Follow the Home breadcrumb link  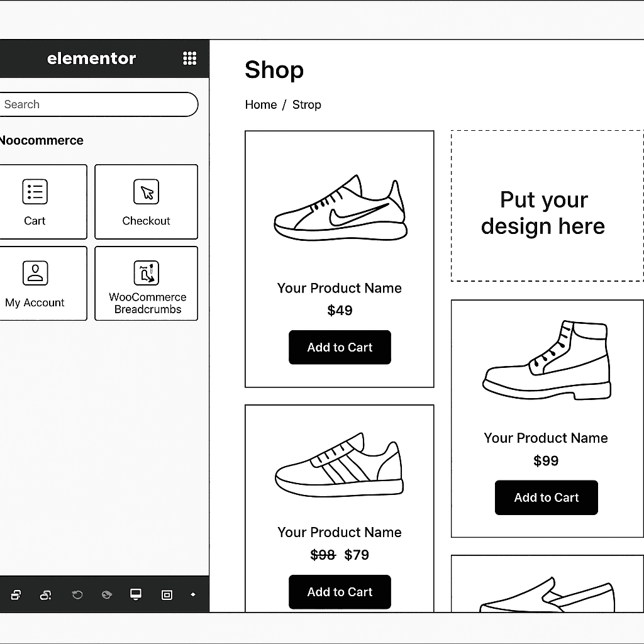(x=260, y=105)
